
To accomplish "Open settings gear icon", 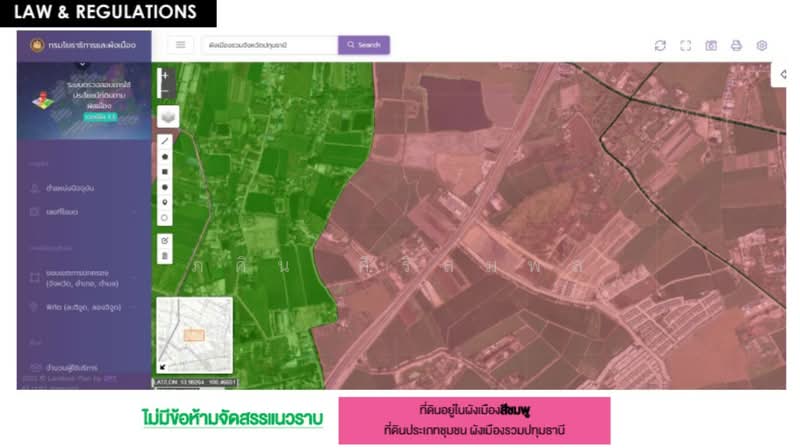I will point(762,45).
